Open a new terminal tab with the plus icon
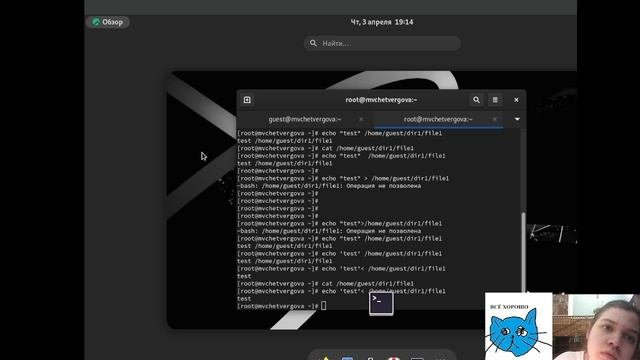 [x=247, y=100]
